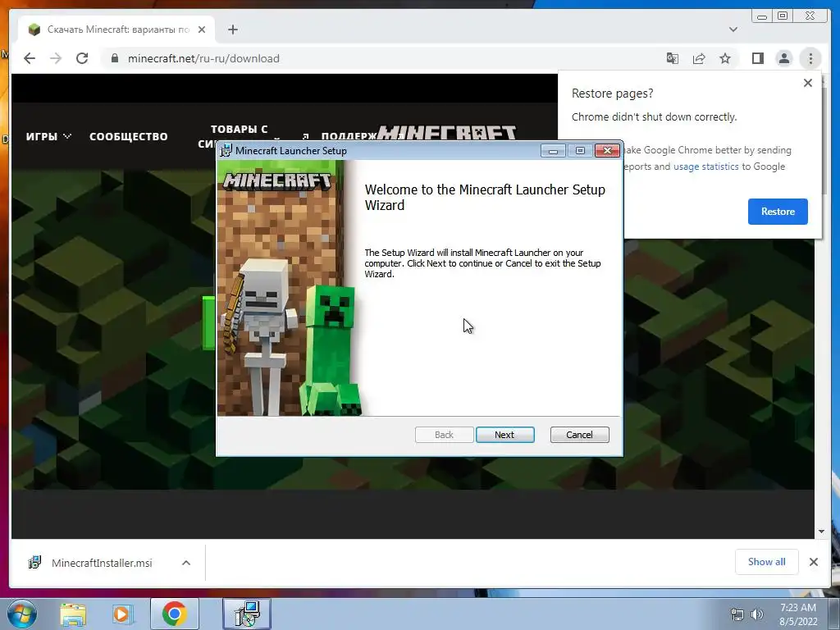Click the site security lock icon

tap(114, 58)
